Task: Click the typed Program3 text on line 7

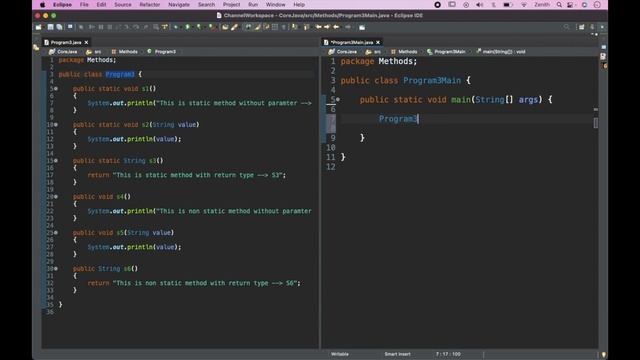Action: (x=398, y=119)
